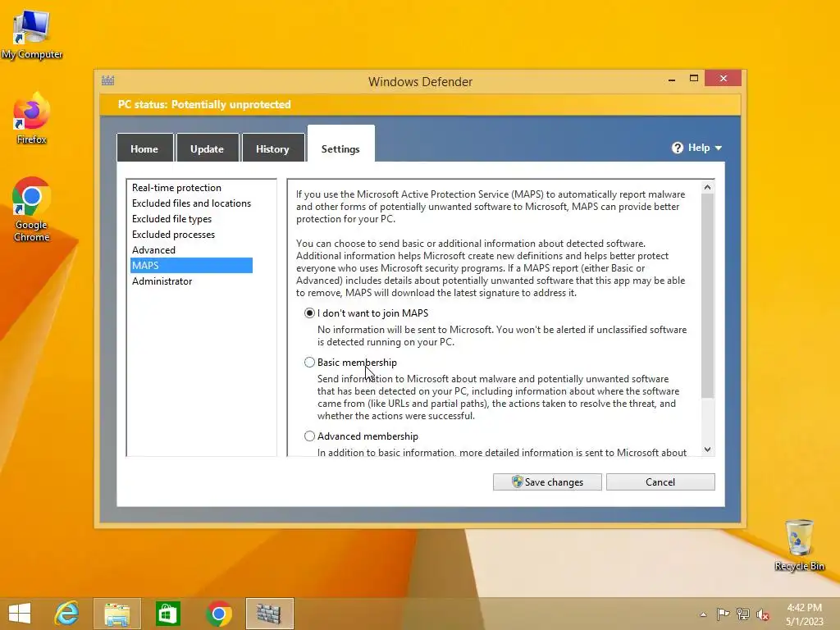Click the network icon in system tray

tap(742, 614)
